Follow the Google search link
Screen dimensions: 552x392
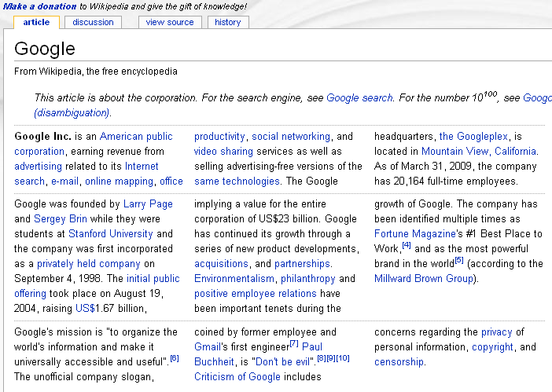(x=359, y=97)
